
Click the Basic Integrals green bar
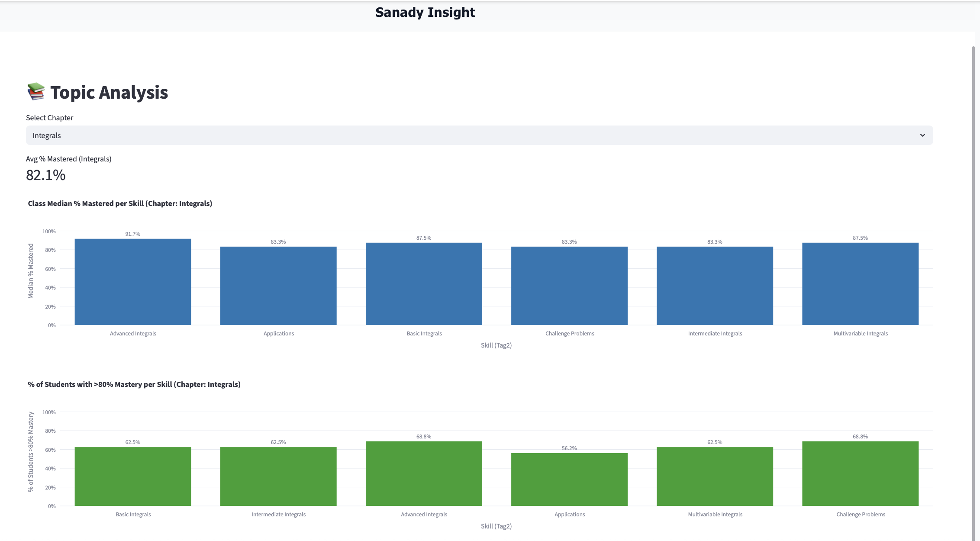(x=133, y=477)
